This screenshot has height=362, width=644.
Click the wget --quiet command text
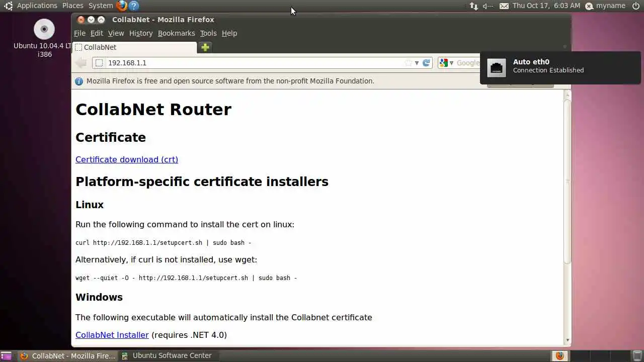pos(186,278)
